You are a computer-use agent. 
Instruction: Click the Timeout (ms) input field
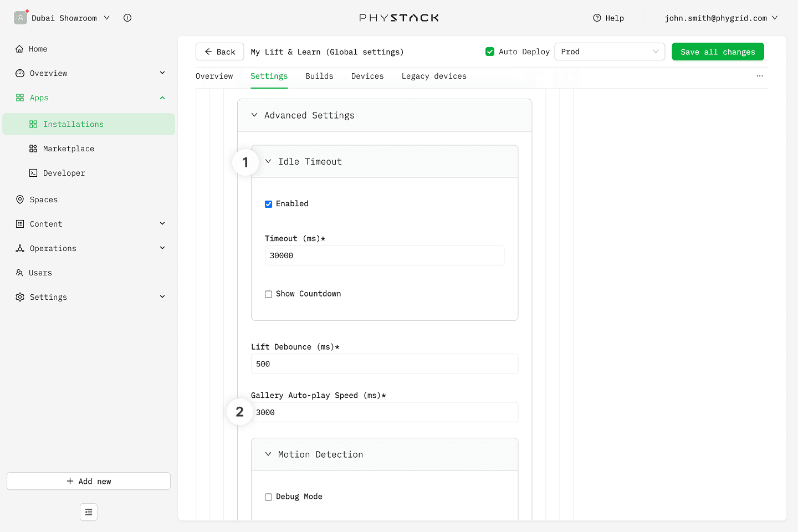(x=385, y=255)
